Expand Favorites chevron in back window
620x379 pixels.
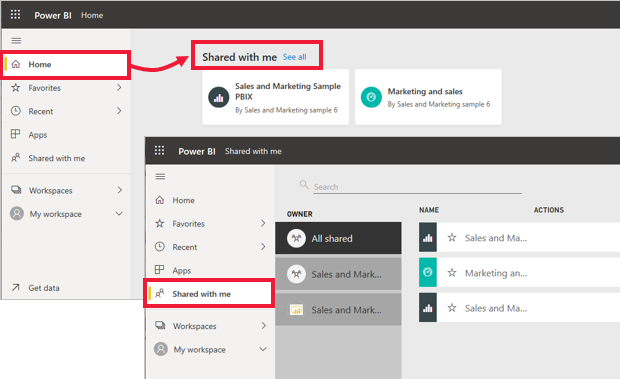[119, 87]
